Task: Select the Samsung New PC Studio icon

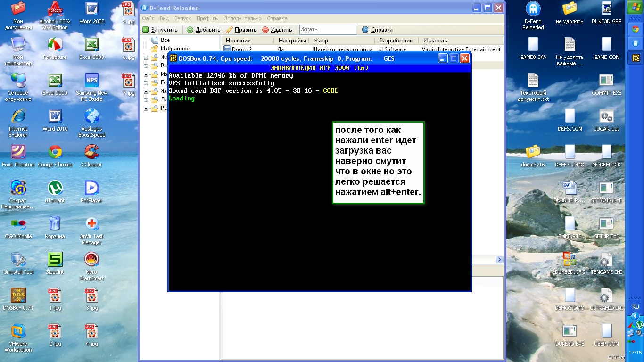Action: [x=92, y=88]
